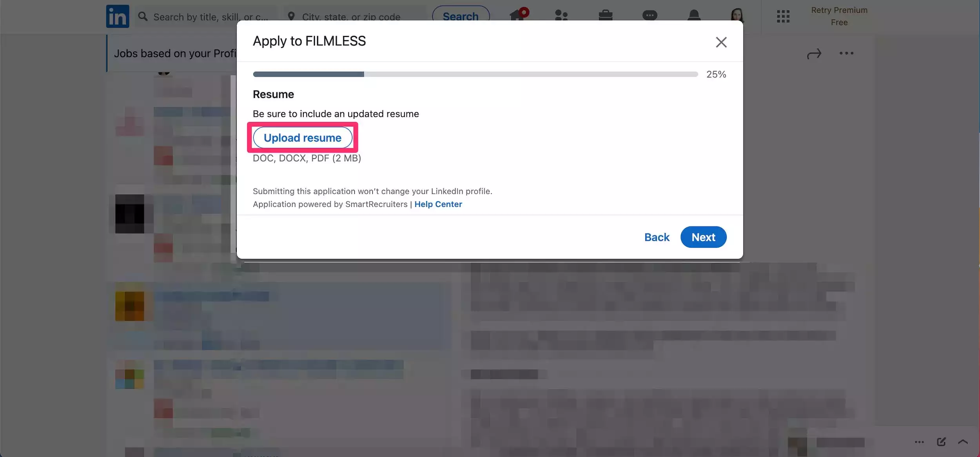Click the DOC, DOCX, PDF (2 MB) text
This screenshot has width=980, height=457.
coord(307,158)
